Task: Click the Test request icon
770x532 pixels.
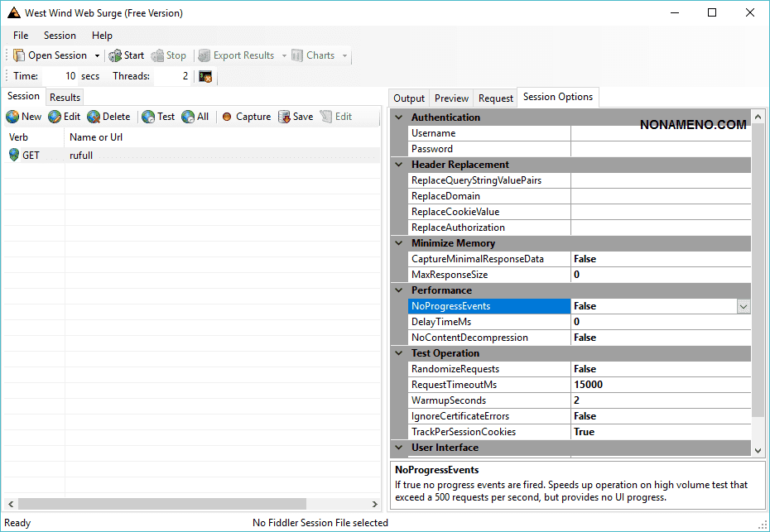Action: tap(148, 117)
